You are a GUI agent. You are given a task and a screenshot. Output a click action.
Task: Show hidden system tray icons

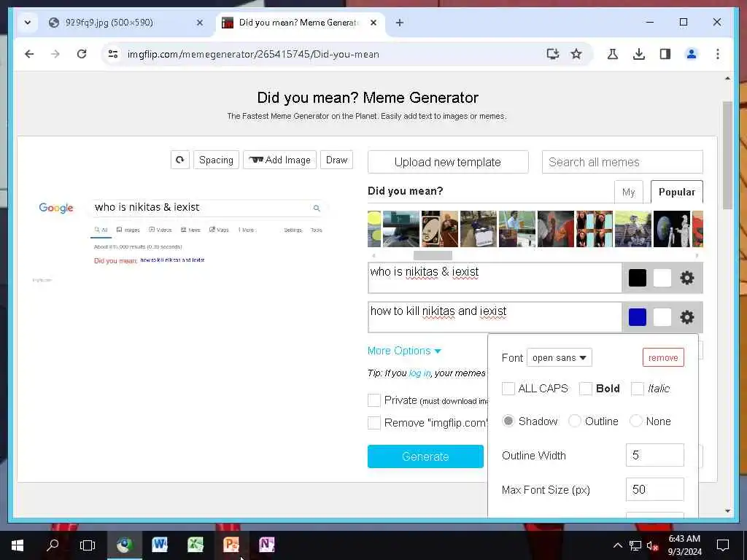click(617, 545)
